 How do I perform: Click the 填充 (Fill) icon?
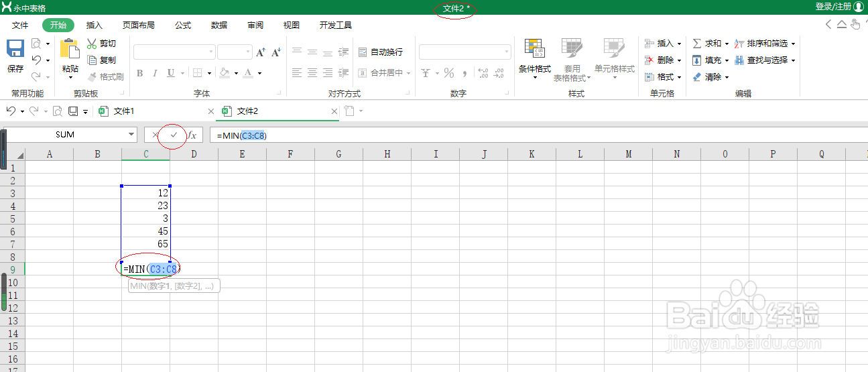(x=697, y=60)
